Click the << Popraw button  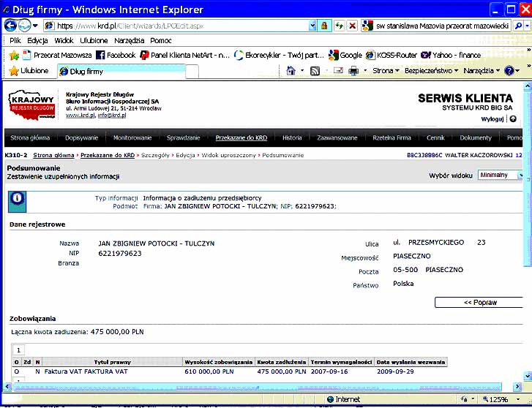[x=479, y=302]
